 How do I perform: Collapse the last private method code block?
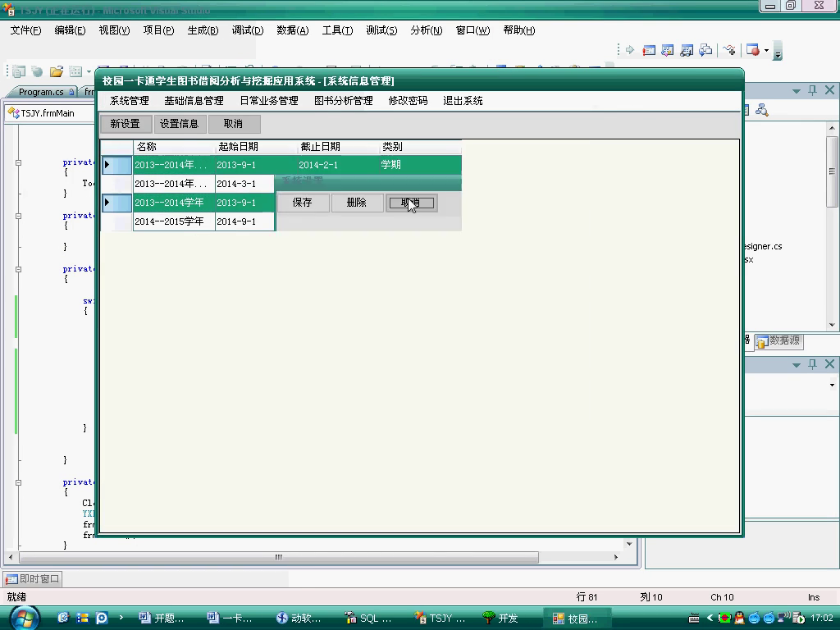(x=18, y=482)
